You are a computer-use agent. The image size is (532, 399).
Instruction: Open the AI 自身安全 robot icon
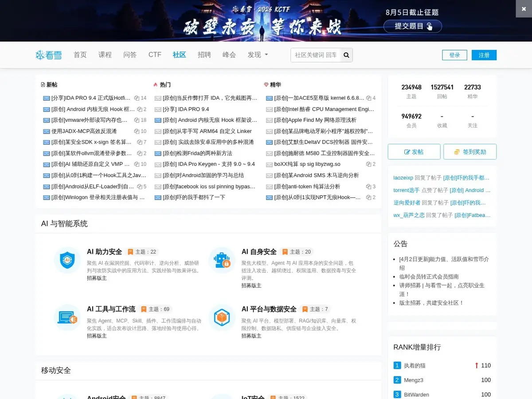222,260
